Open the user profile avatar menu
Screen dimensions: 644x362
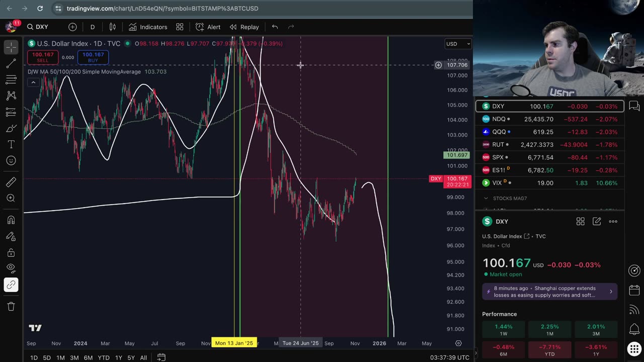[x=11, y=27]
